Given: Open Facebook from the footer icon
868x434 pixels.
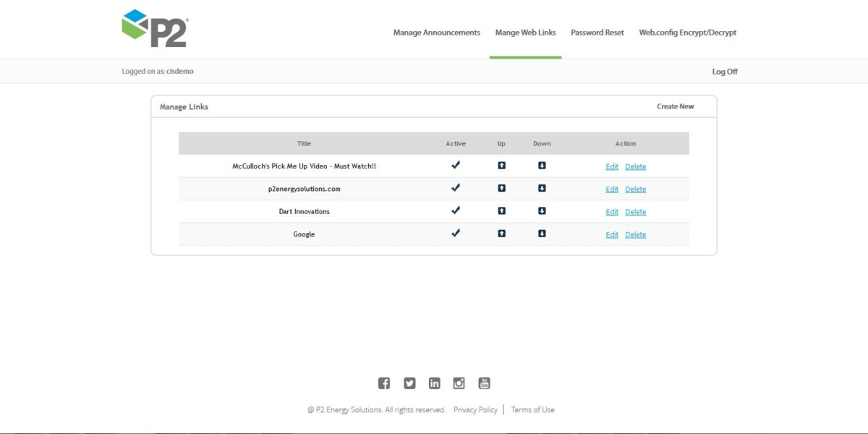Looking at the screenshot, I should click(384, 383).
